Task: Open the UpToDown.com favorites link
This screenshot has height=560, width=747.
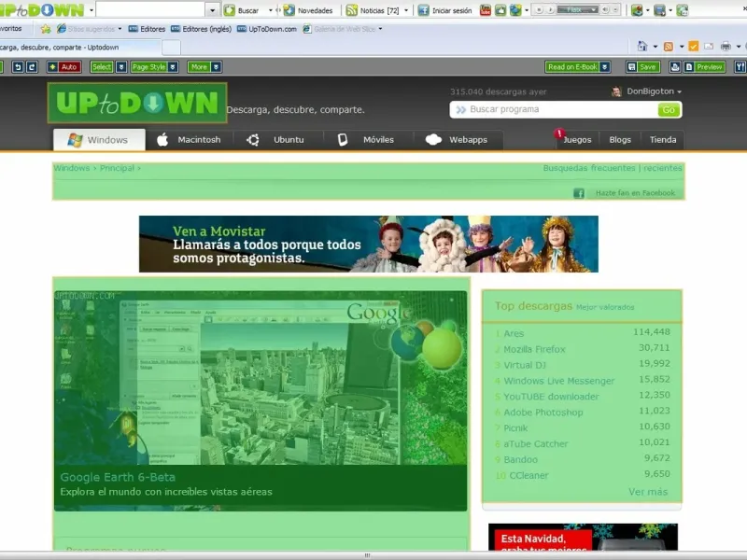Action: pos(267,29)
